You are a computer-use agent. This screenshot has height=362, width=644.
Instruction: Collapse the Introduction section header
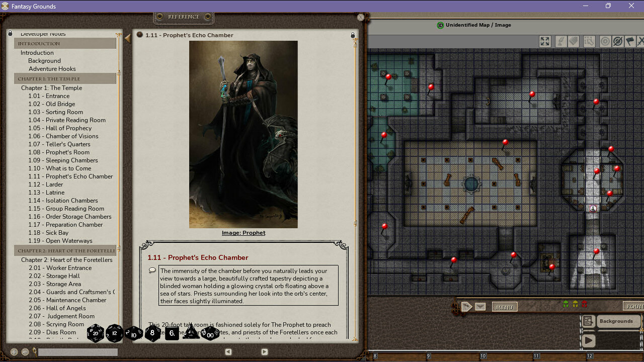(x=39, y=43)
